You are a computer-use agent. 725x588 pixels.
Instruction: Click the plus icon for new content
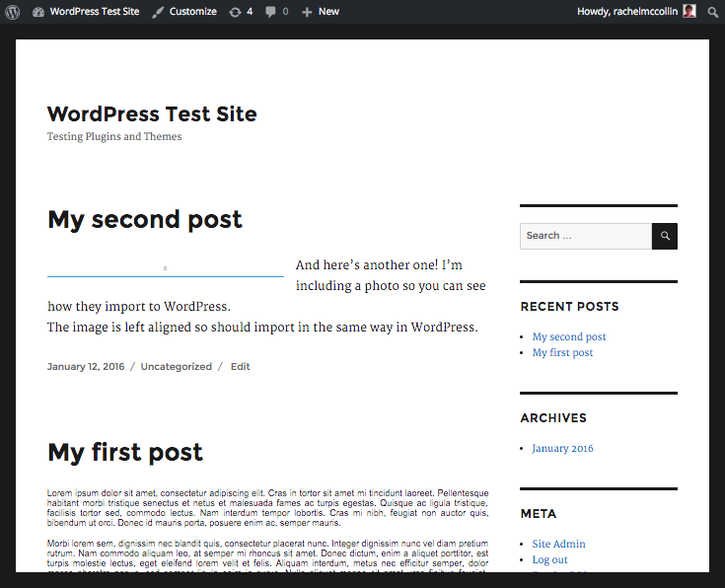pyautogui.click(x=307, y=12)
